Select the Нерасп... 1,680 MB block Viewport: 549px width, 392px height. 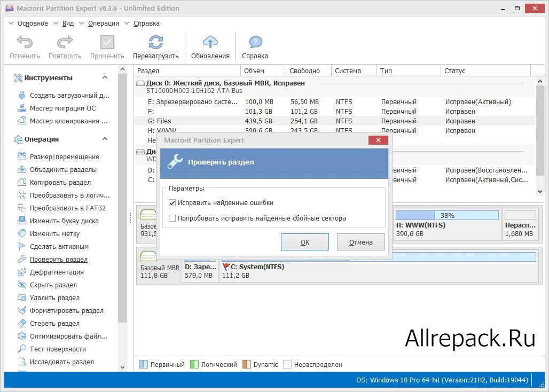pos(520,224)
